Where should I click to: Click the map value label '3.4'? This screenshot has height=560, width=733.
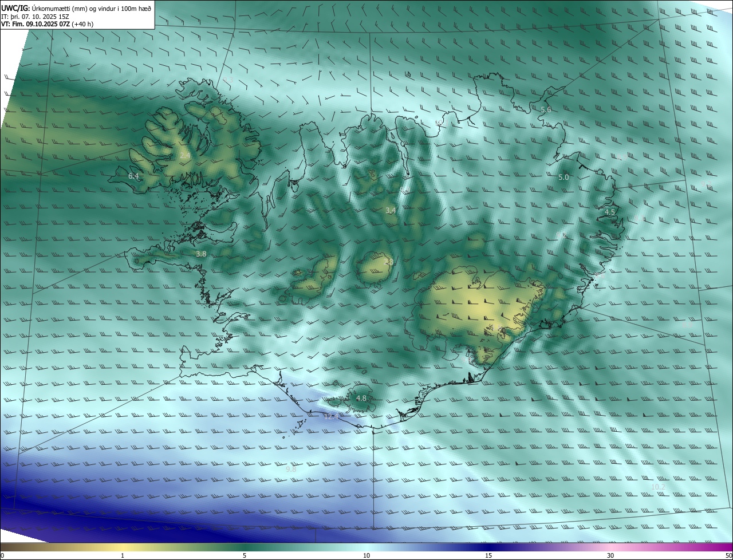tap(391, 211)
